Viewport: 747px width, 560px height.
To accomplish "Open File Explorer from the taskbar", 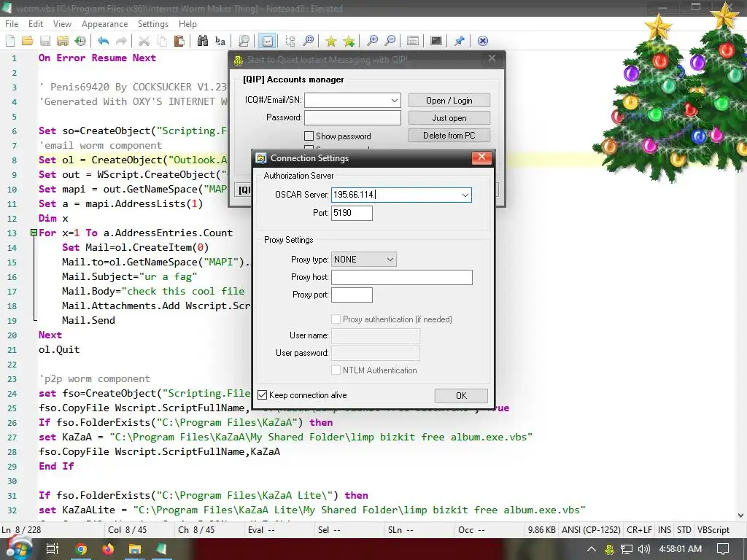I will (135, 550).
